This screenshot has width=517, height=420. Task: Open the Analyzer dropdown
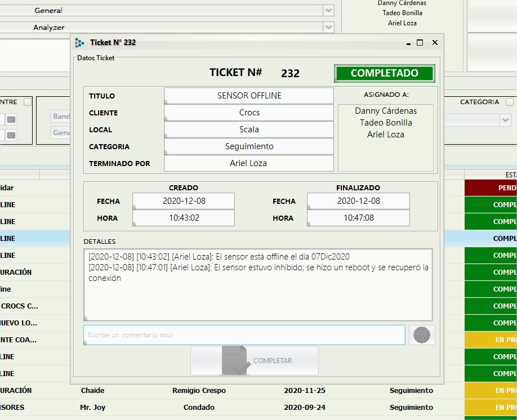point(328,27)
